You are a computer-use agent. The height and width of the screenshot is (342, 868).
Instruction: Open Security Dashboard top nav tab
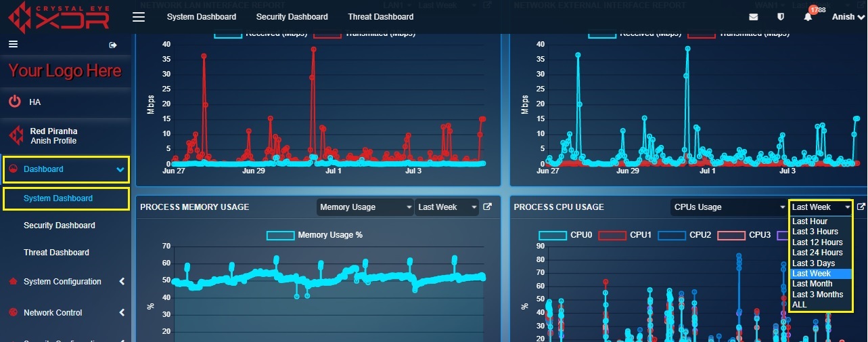pyautogui.click(x=292, y=17)
